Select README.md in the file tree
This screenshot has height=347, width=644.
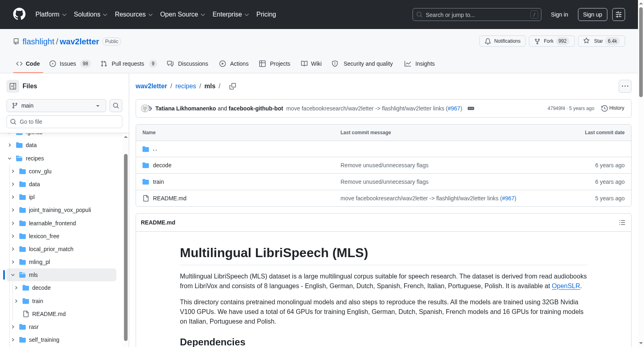49,314
